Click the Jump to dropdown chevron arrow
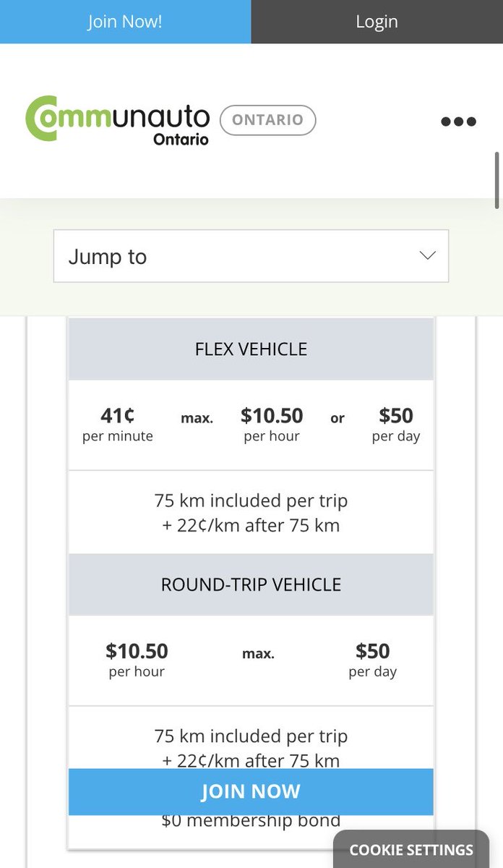 pyautogui.click(x=427, y=256)
